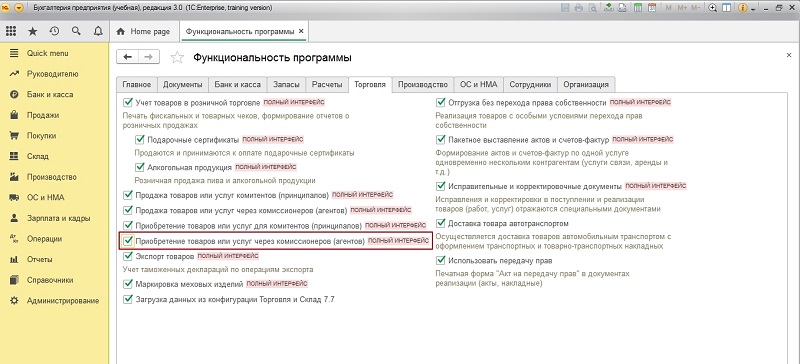Open the Calendar icon in title bar
This screenshot has width=800, height=364.
652,8
